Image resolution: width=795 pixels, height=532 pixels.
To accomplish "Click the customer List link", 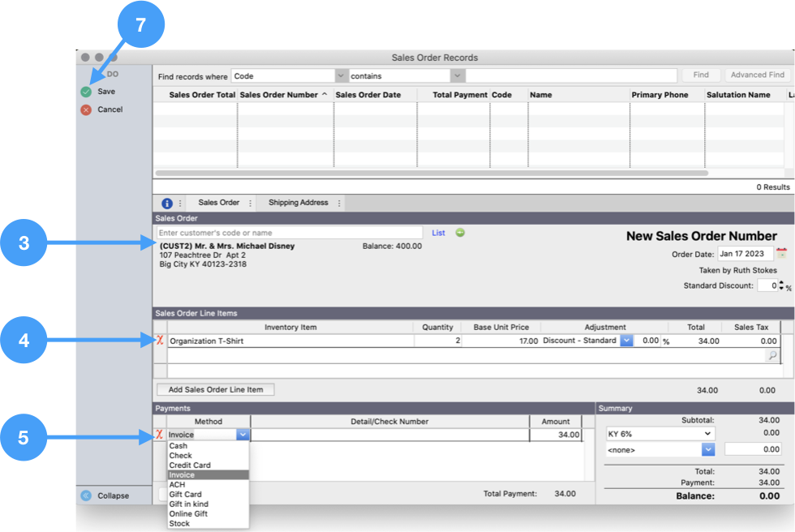I will tap(438, 233).
